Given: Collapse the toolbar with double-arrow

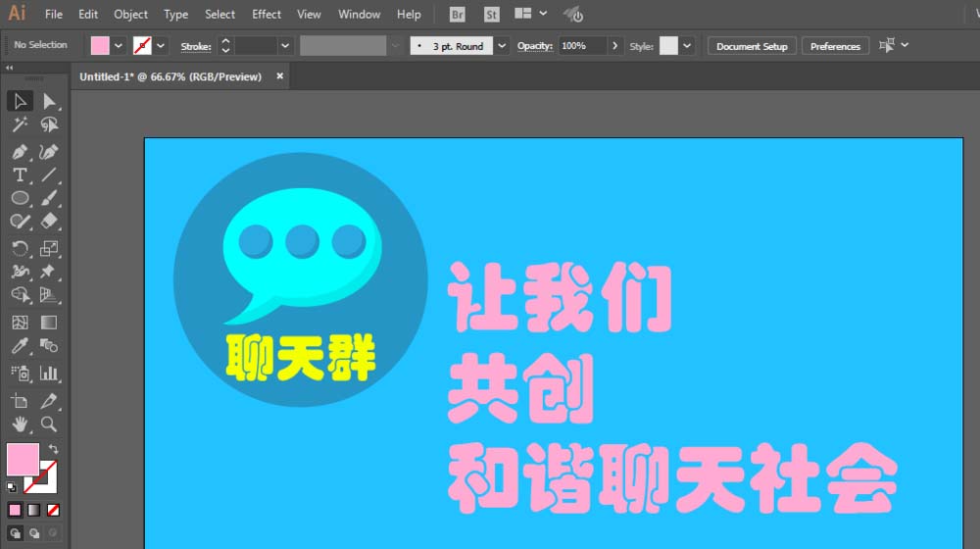Looking at the screenshot, I should coord(10,68).
